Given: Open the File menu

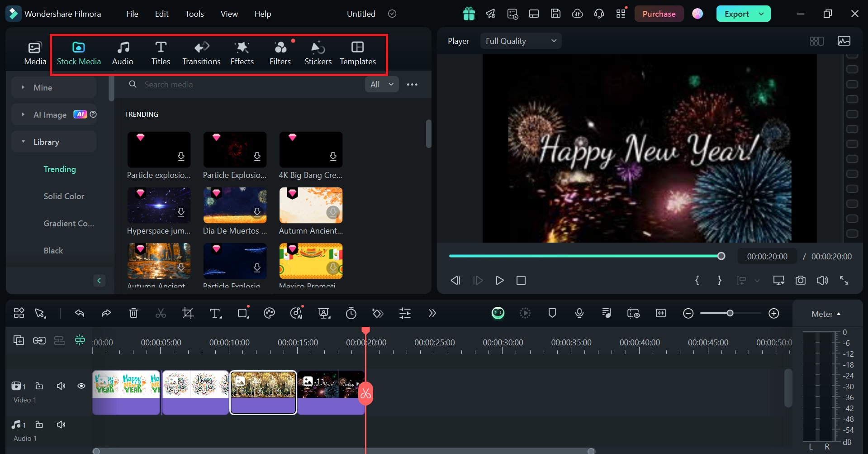Looking at the screenshot, I should coord(132,14).
